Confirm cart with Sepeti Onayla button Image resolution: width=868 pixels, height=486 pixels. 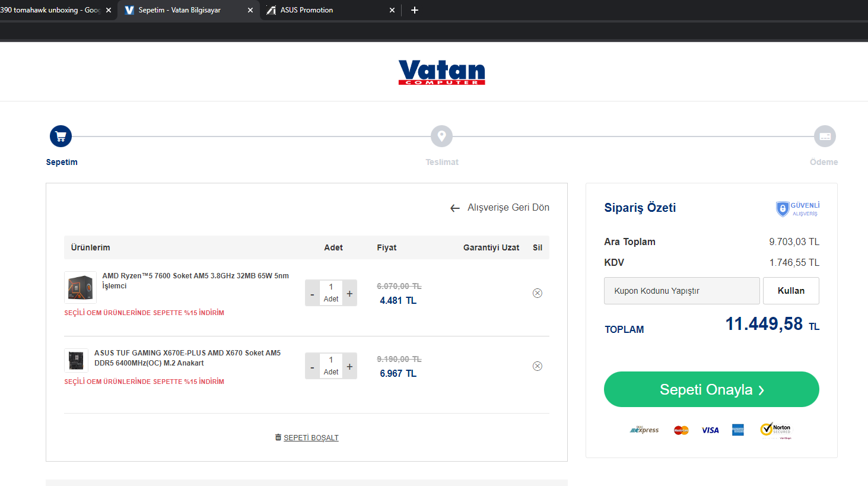711,389
